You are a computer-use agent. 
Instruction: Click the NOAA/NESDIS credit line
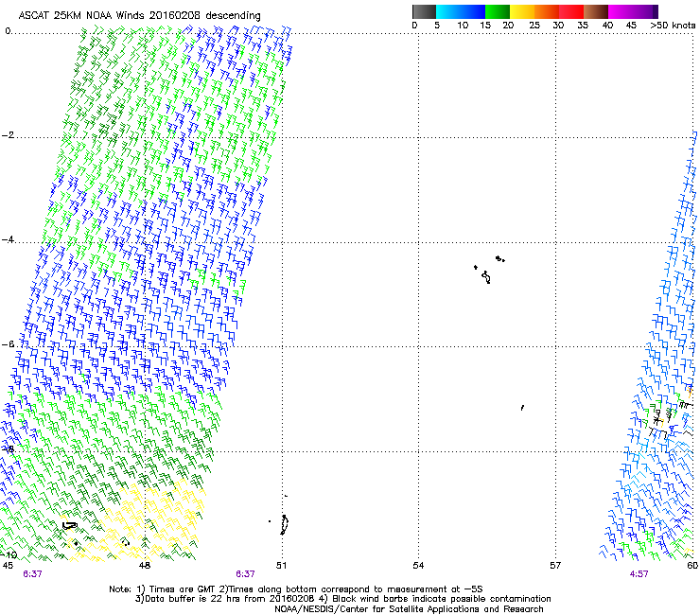coord(409,609)
